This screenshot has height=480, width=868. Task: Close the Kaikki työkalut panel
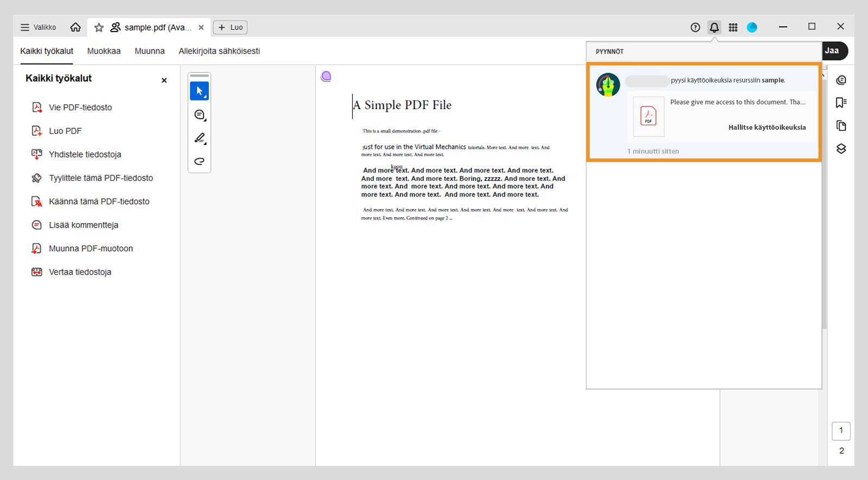(164, 80)
